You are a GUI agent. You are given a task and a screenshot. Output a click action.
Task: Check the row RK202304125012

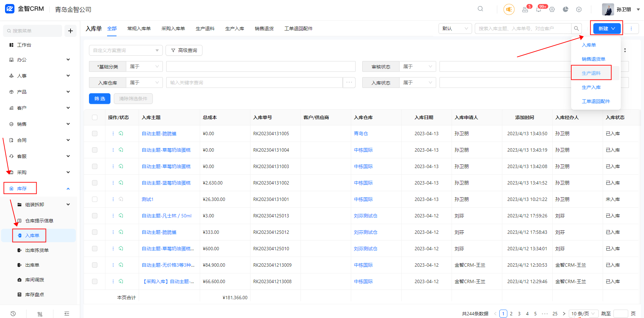click(95, 232)
